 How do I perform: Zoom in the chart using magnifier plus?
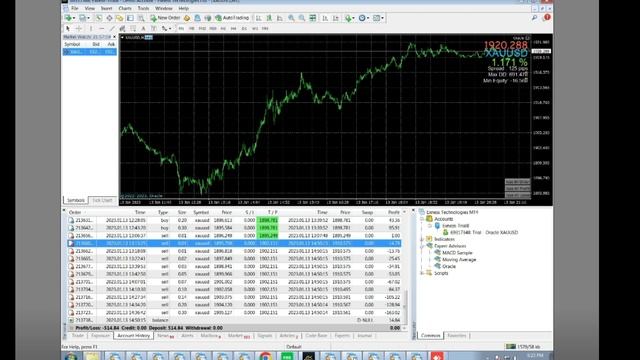[291, 18]
